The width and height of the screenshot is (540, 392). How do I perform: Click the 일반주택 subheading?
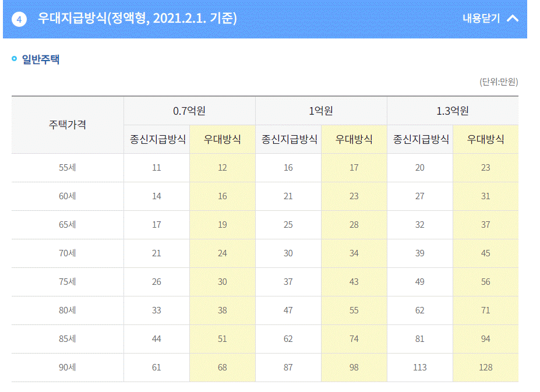(41, 59)
